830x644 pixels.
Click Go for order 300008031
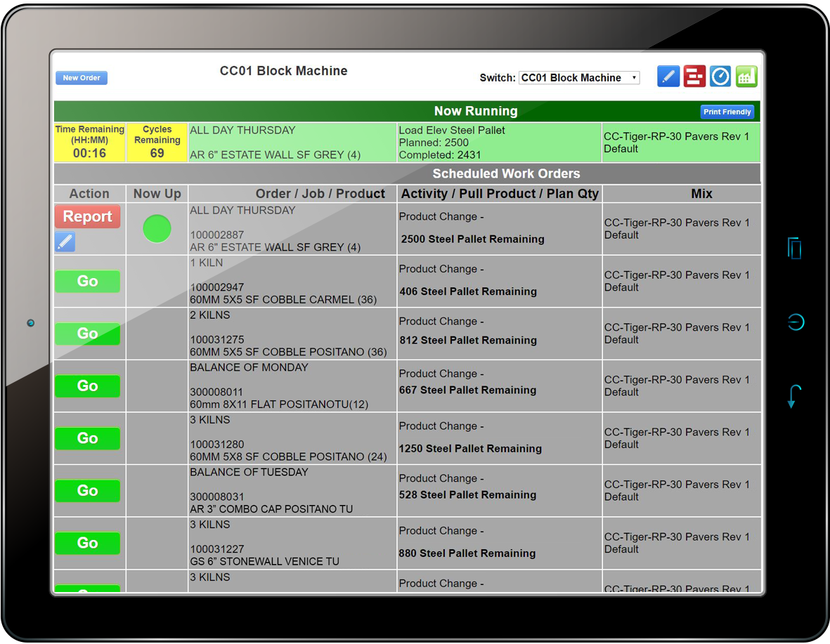tap(87, 490)
